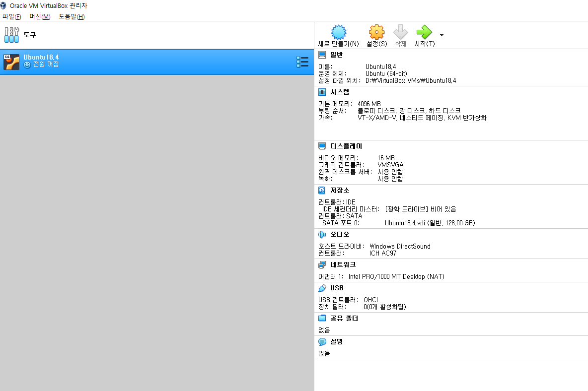Open the Help (도움말) menu

(x=72, y=16)
